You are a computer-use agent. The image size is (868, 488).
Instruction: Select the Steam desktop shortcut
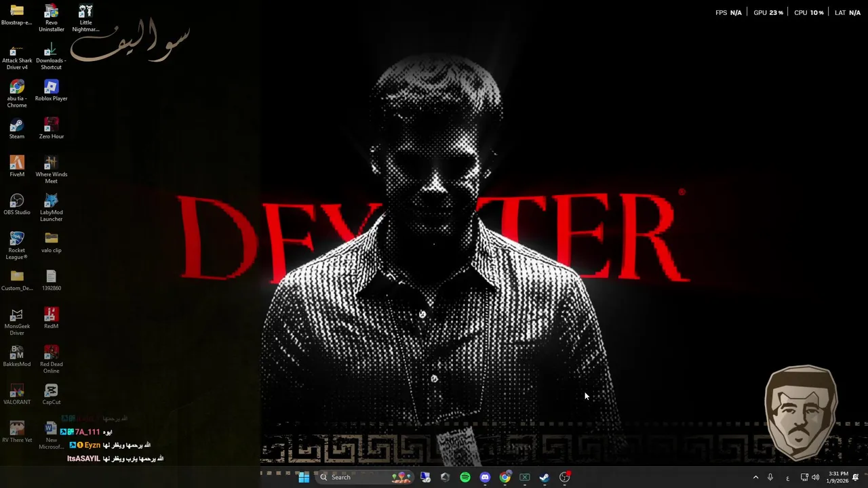[x=17, y=129]
